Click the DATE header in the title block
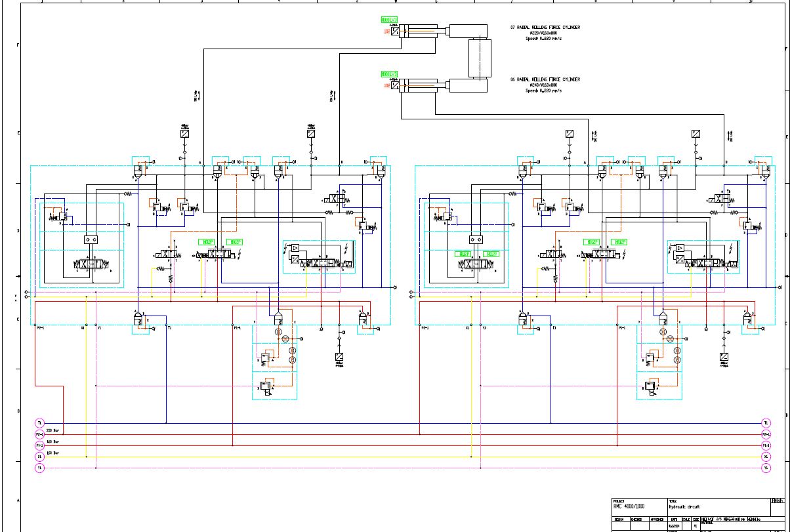Image resolution: width=790 pixels, height=532 pixels. [673, 519]
